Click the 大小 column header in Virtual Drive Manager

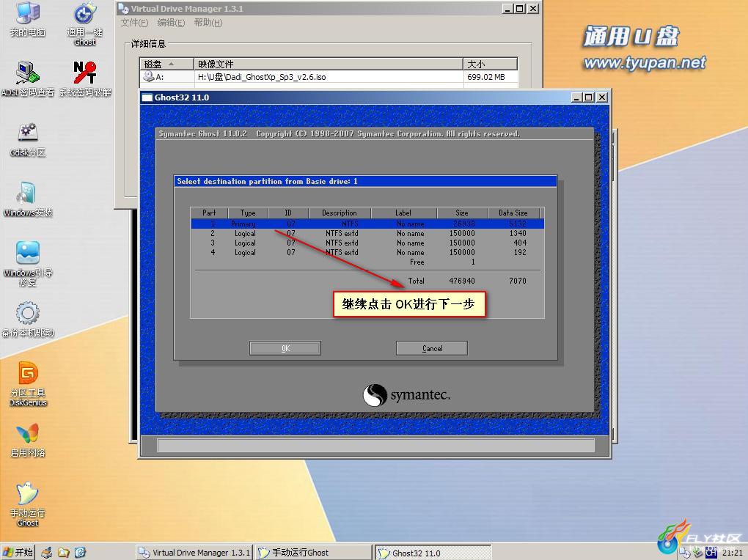tap(490, 64)
